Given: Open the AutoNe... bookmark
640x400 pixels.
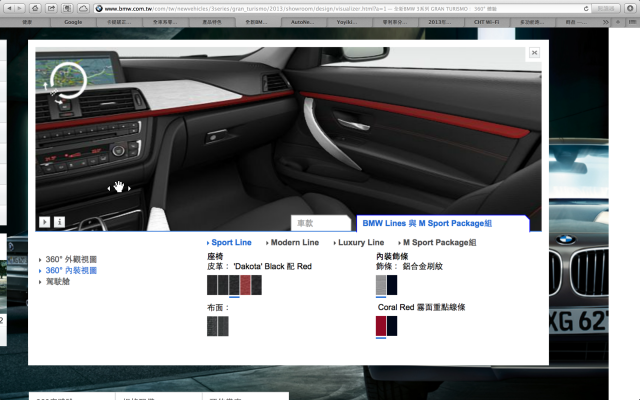Looking at the screenshot, I should tap(302, 22).
